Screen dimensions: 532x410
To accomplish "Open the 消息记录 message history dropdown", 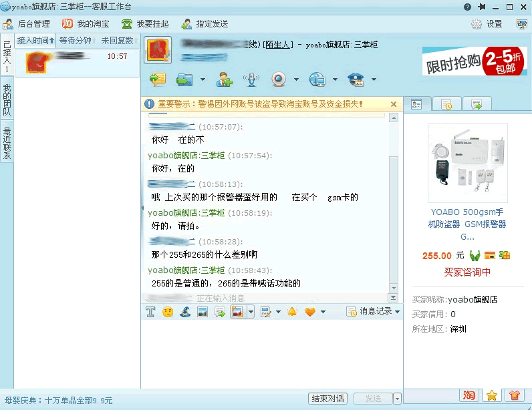I will (x=373, y=312).
